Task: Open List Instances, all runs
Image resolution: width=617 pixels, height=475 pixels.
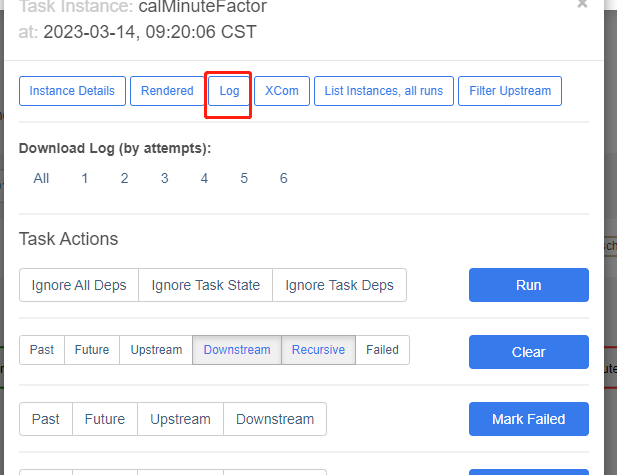Action: (x=384, y=91)
